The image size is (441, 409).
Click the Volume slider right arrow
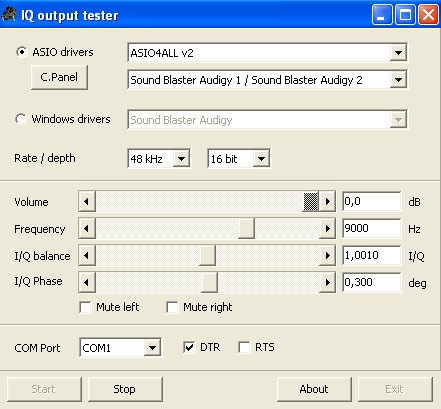click(327, 201)
